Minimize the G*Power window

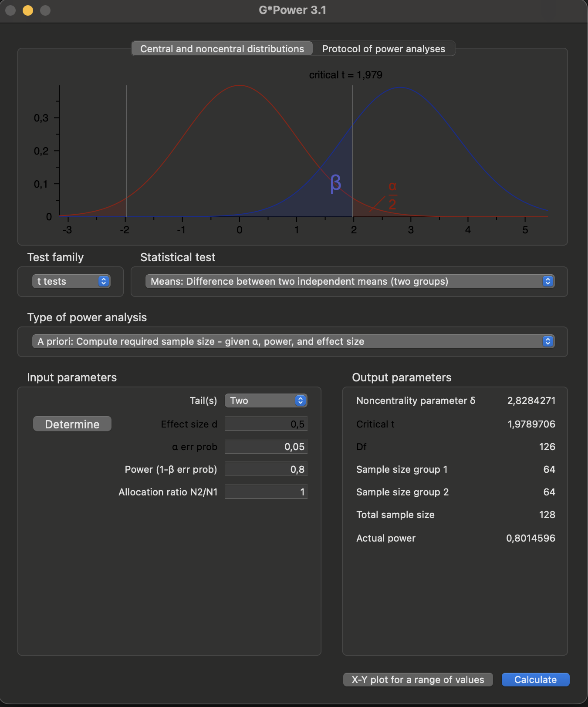[28, 10]
